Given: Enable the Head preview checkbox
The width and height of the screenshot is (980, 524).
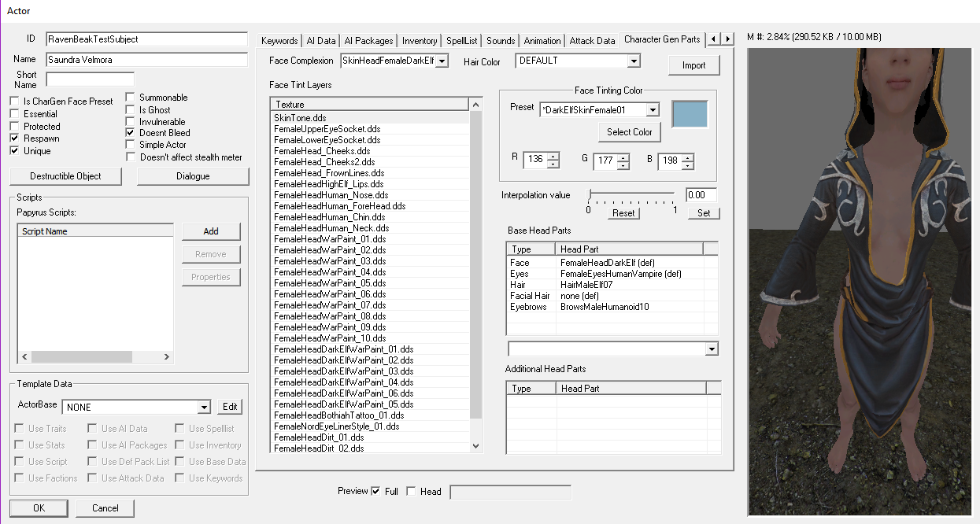Looking at the screenshot, I should [411, 491].
